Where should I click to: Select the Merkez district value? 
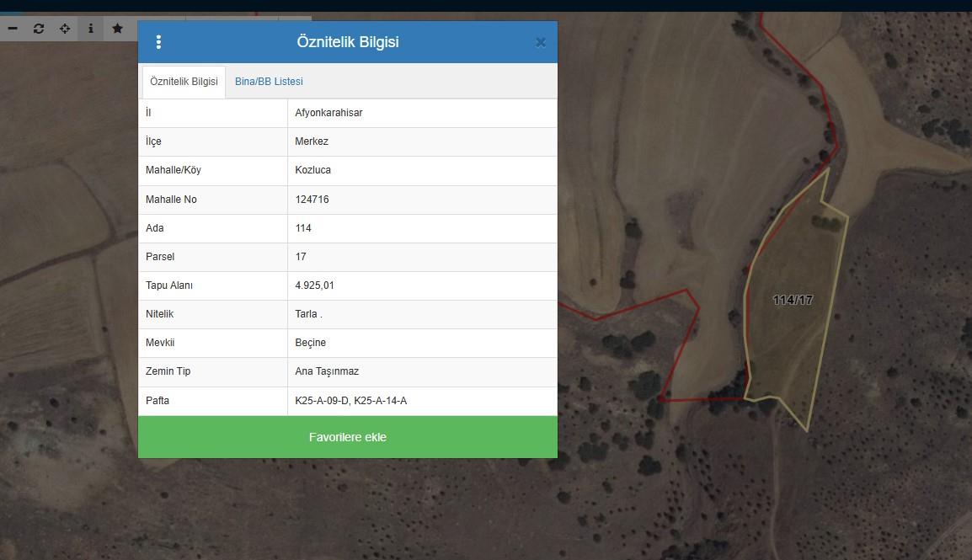click(312, 141)
